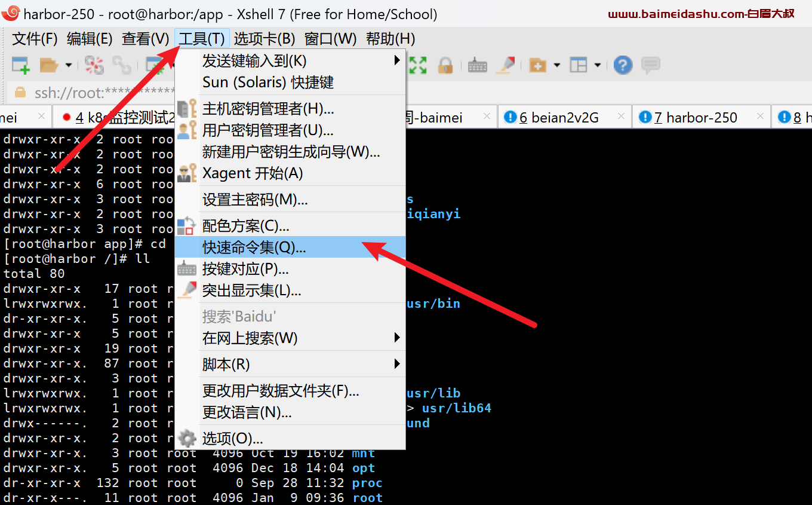Click the padlock lock-screen icon

tap(445, 65)
